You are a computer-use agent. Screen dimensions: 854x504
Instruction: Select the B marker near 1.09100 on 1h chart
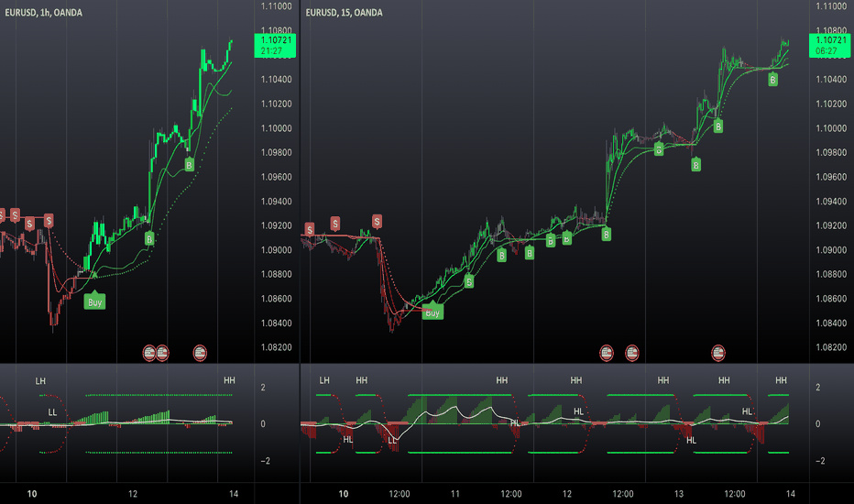click(x=149, y=238)
